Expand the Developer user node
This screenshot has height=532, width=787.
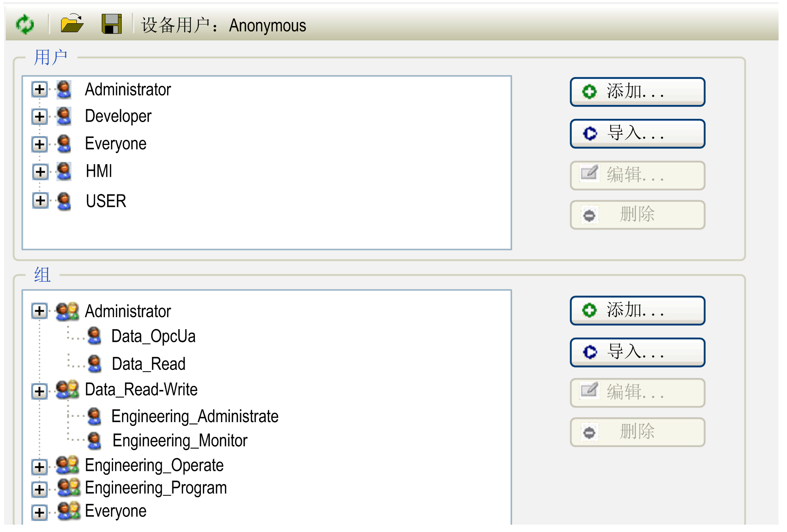click(40, 117)
